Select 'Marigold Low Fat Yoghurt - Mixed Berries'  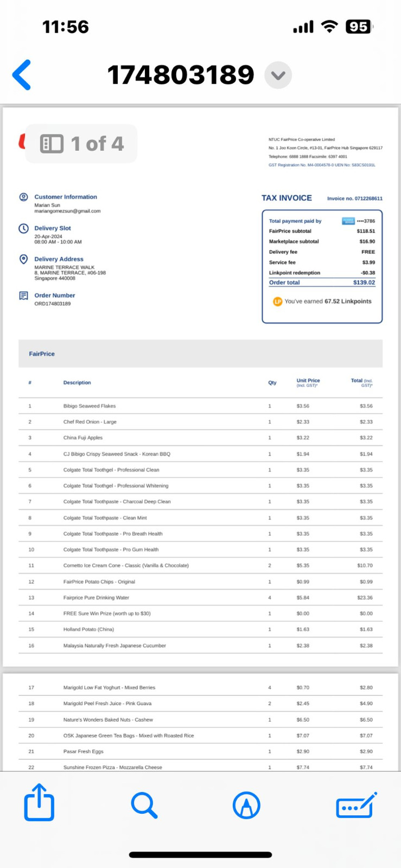click(109, 687)
